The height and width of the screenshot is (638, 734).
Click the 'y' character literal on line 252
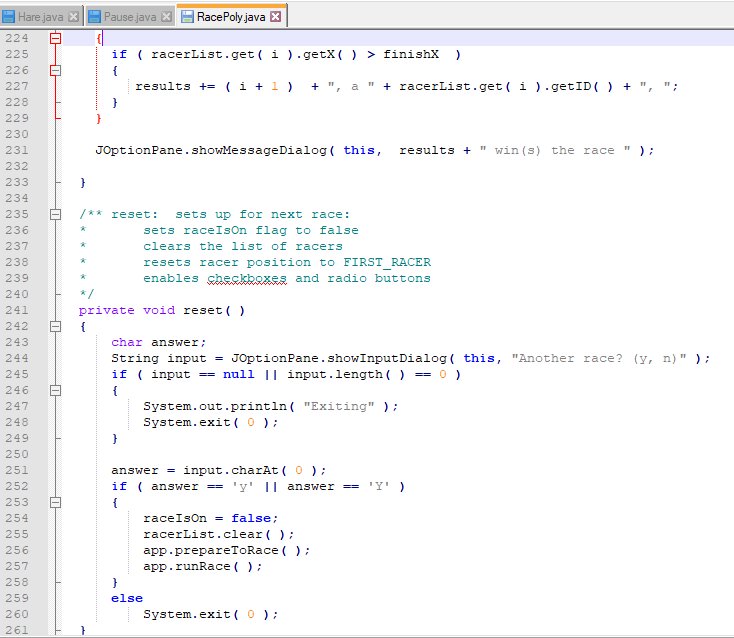(242, 486)
